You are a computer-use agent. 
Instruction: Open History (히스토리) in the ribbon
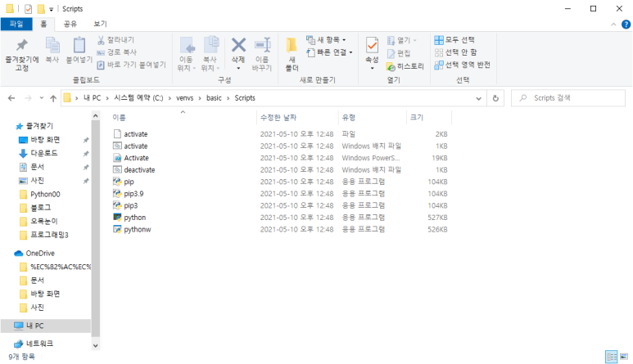point(405,66)
